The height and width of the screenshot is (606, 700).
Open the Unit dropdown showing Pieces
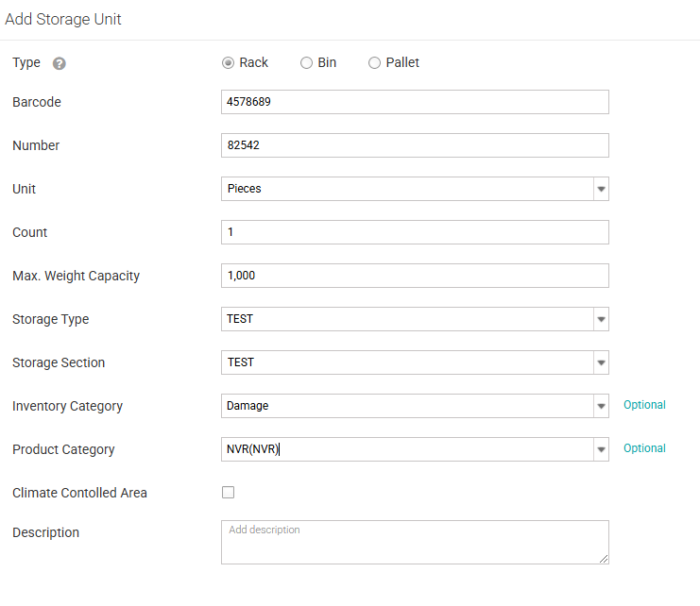601,189
